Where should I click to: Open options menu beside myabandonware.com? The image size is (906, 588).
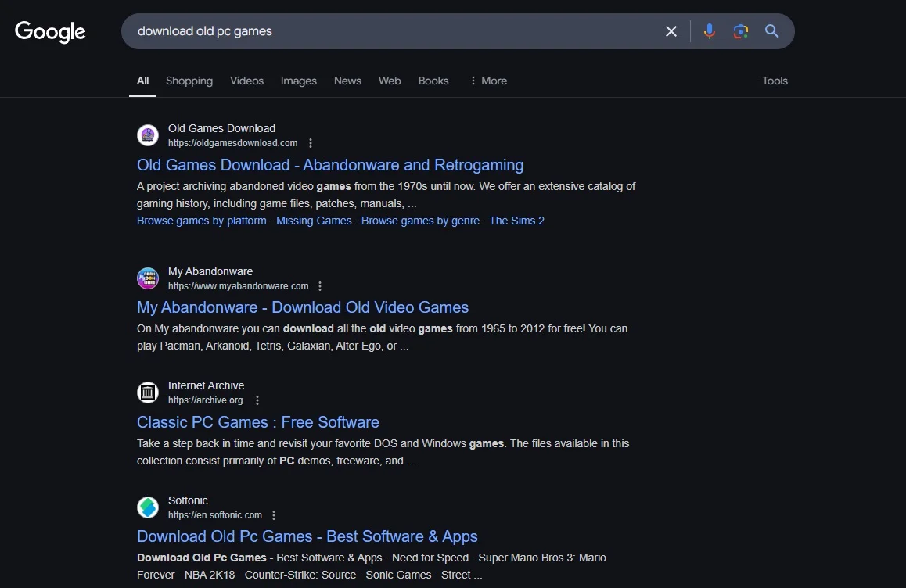pos(320,286)
